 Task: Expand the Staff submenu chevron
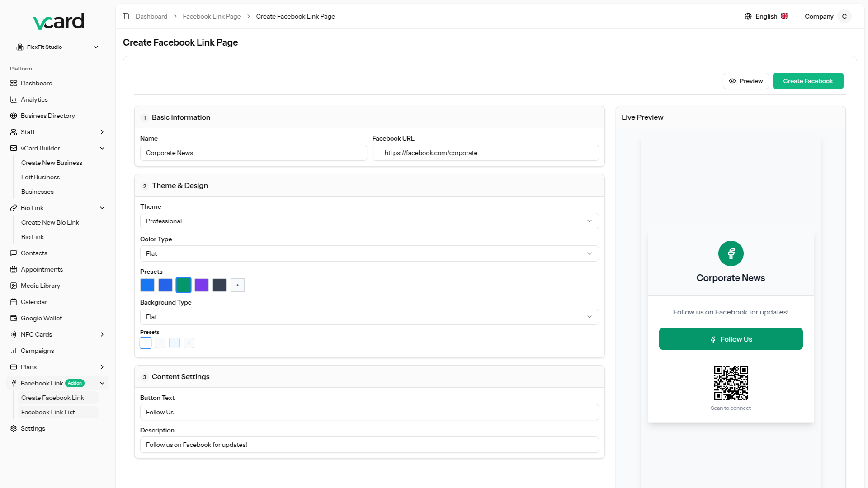coord(102,132)
